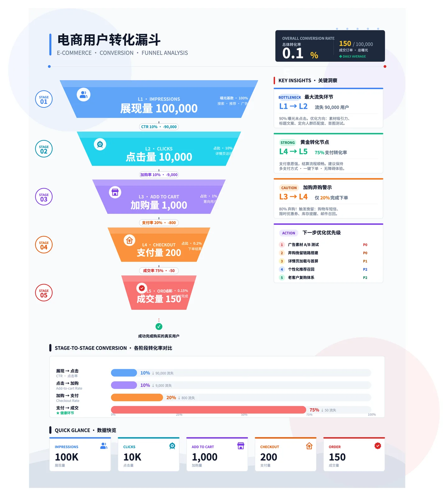This screenshot has height=497, width=448.
Task: Click the target icon on the Clicks 10K card
Action: (x=172, y=446)
